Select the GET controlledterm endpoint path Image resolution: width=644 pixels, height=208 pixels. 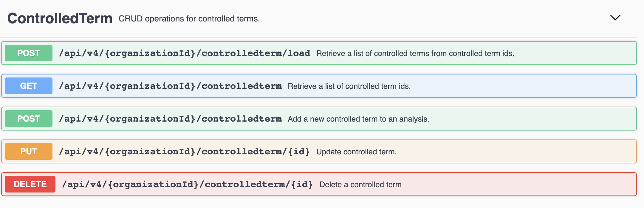[170, 86]
